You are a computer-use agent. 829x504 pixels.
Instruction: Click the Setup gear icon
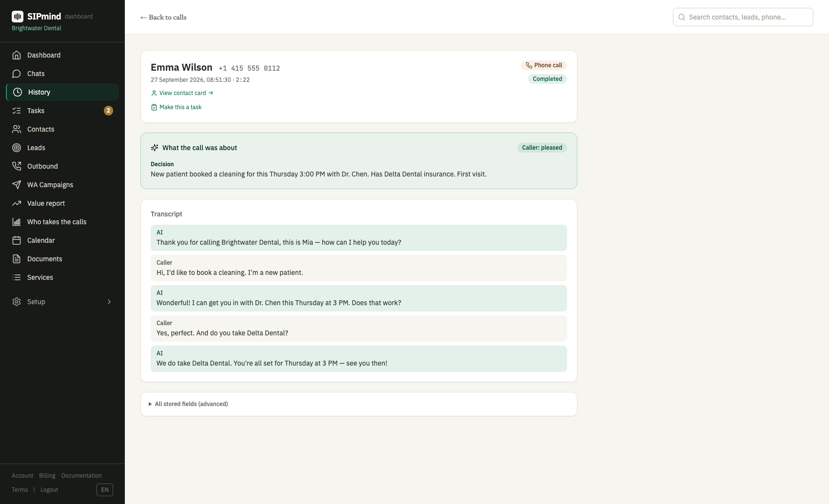click(17, 302)
